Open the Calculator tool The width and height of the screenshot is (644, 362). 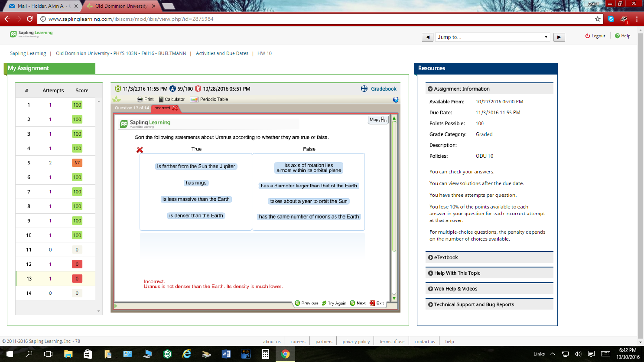(172, 99)
